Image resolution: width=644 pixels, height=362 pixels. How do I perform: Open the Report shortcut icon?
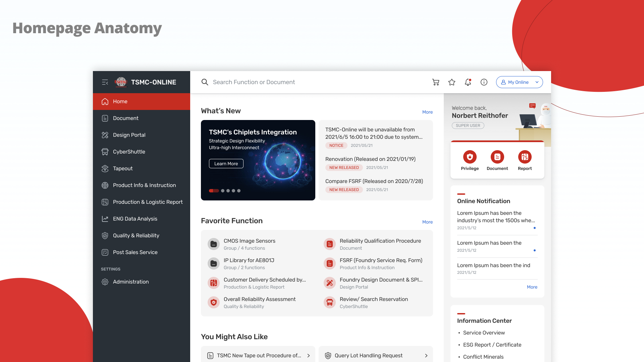pyautogui.click(x=525, y=157)
